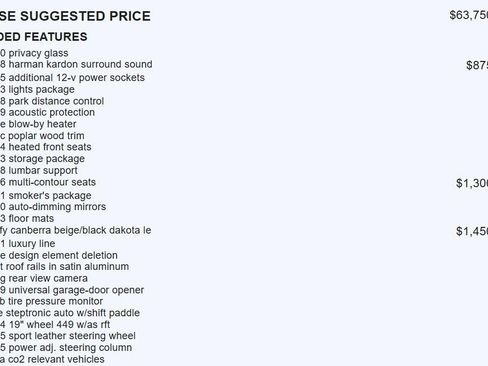Click heated front seats entry
The height and width of the screenshot is (366, 488).
(x=46, y=147)
